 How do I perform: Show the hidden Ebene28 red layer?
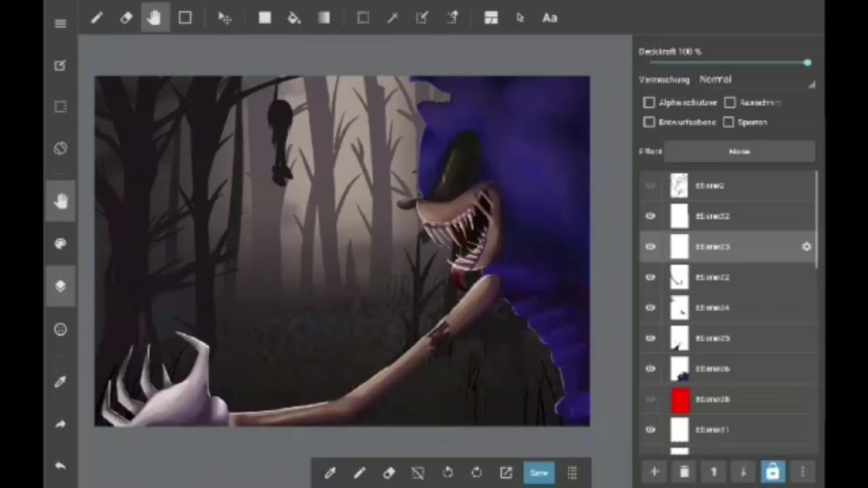(x=650, y=399)
